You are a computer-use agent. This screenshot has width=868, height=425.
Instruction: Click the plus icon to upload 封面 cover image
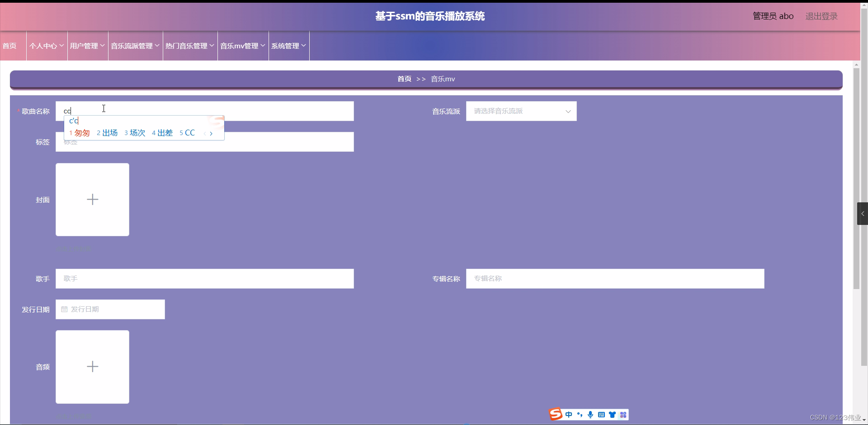(x=92, y=200)
